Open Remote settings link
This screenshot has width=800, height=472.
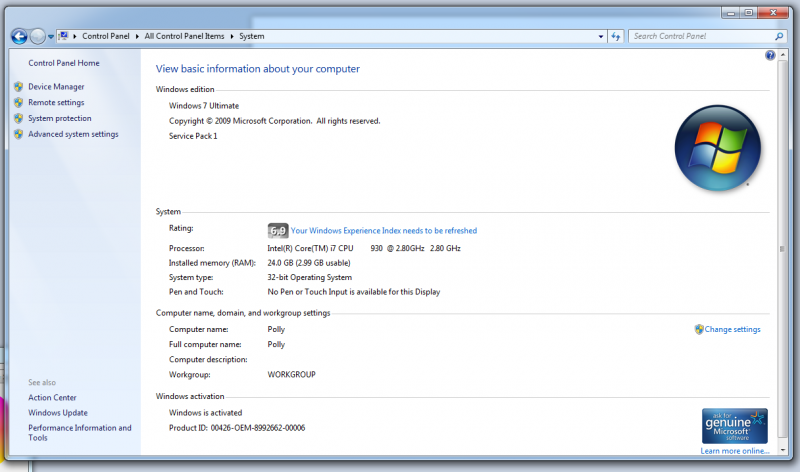[56, 102]
